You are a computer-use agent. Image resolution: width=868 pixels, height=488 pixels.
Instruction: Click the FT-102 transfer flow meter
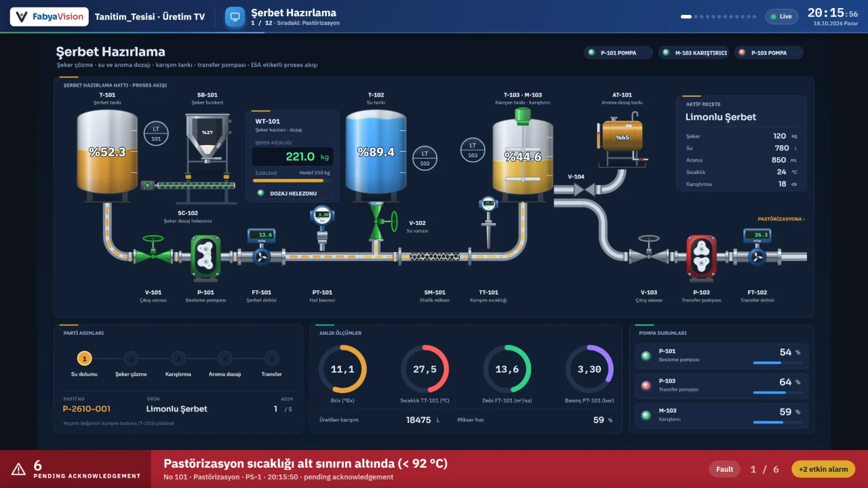757,247
